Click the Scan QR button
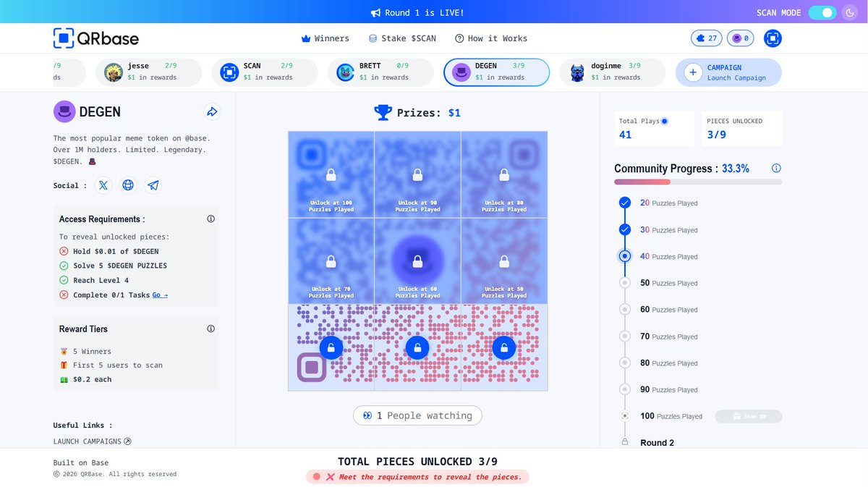This screenshot has width=868, height=487. tap(749, 416)
